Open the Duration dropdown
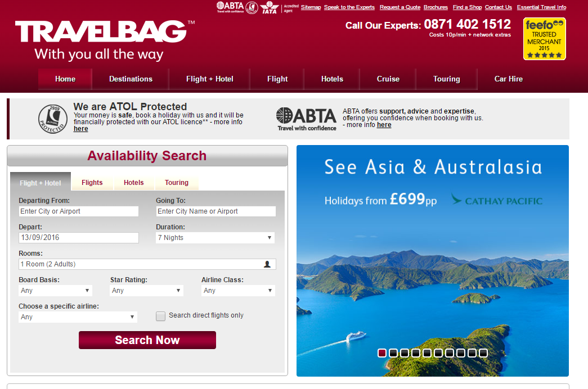The height and width of the screenshot is (389, 588). 216,237
